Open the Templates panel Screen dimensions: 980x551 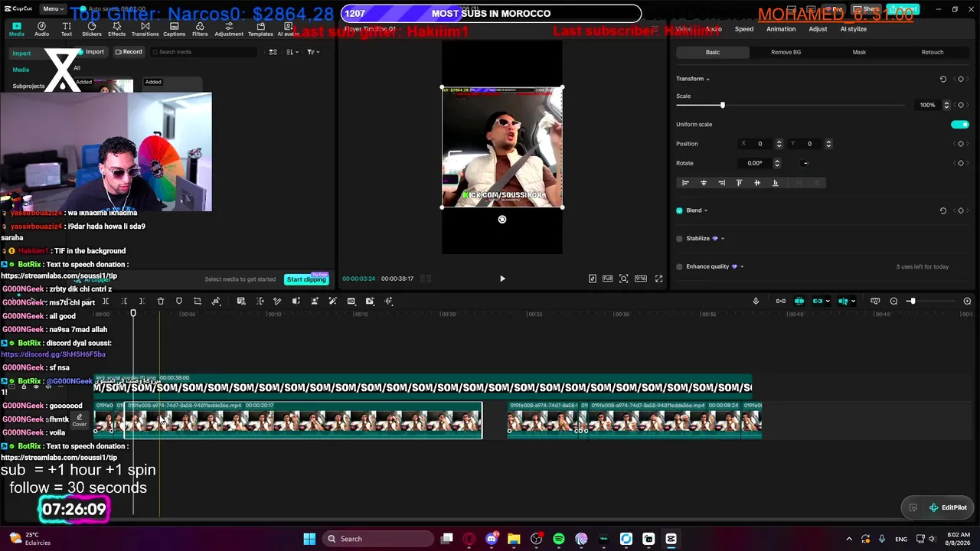pos(260,29)
